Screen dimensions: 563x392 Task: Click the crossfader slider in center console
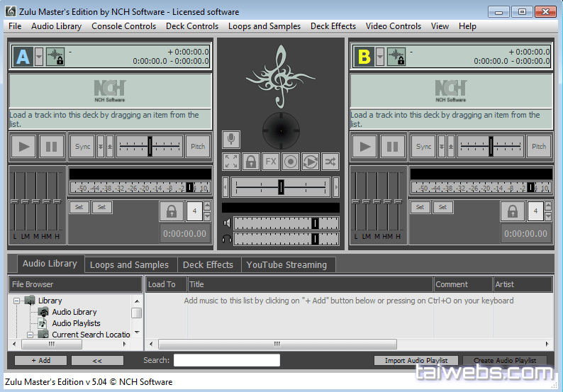coord(281,186)
